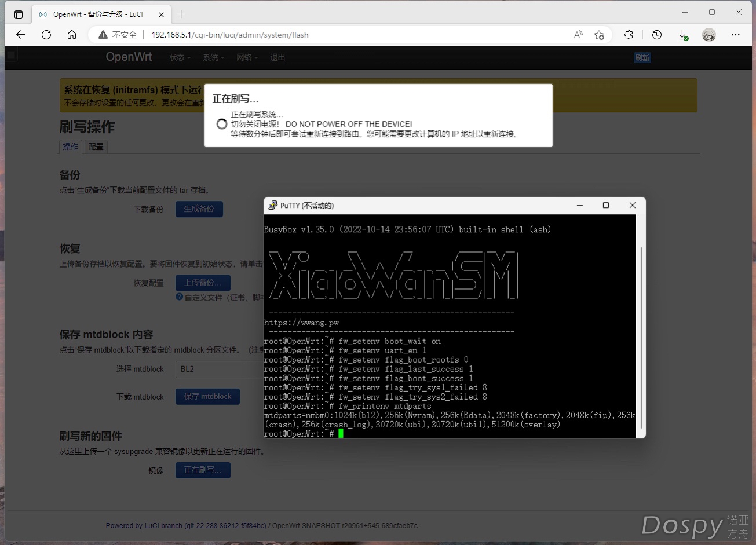
Task: Open the user profile avatar
Action: coord(709,35)
